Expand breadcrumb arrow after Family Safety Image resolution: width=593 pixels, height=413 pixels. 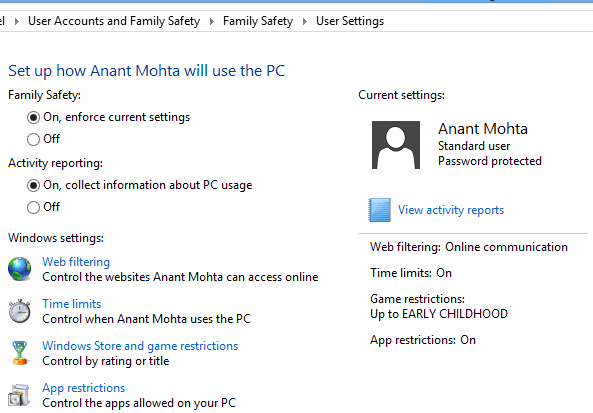click(x=305, y=22)
